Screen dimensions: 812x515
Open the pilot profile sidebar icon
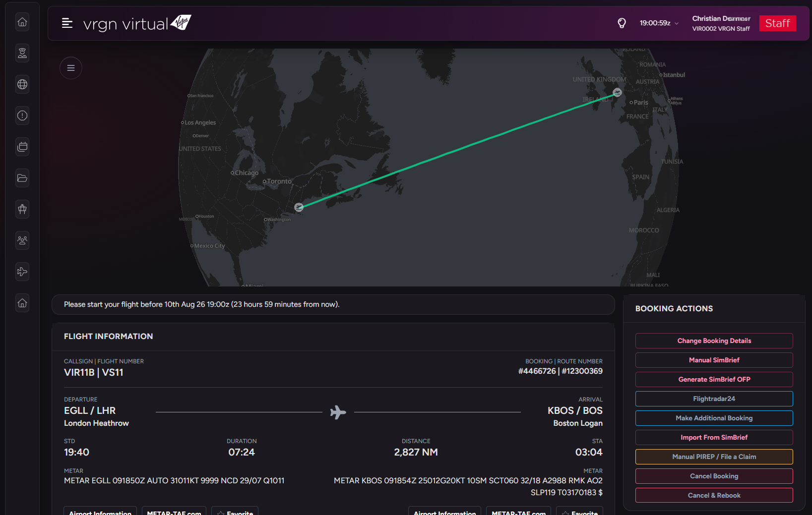coord(22,53)
